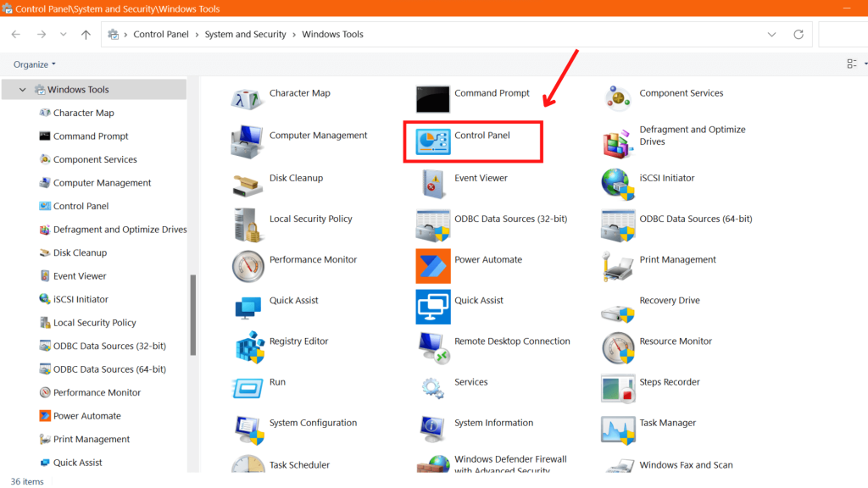Click the search box beside refresh button
The image size is (868, 488).
[843, 34]
